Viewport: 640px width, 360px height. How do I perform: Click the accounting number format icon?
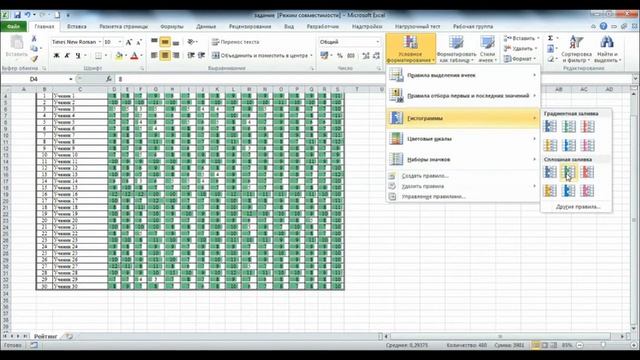pyautogui.click(x=324, y=56)
